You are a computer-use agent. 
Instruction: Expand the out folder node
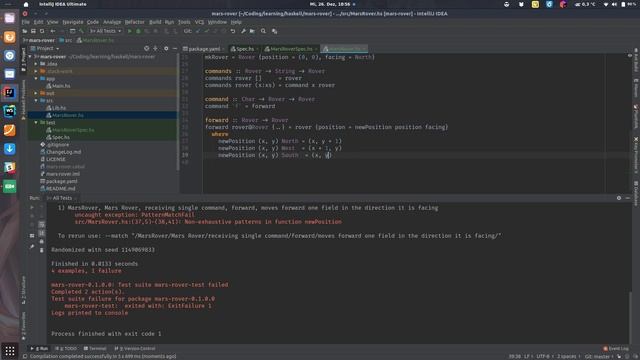tap(36, 93)
